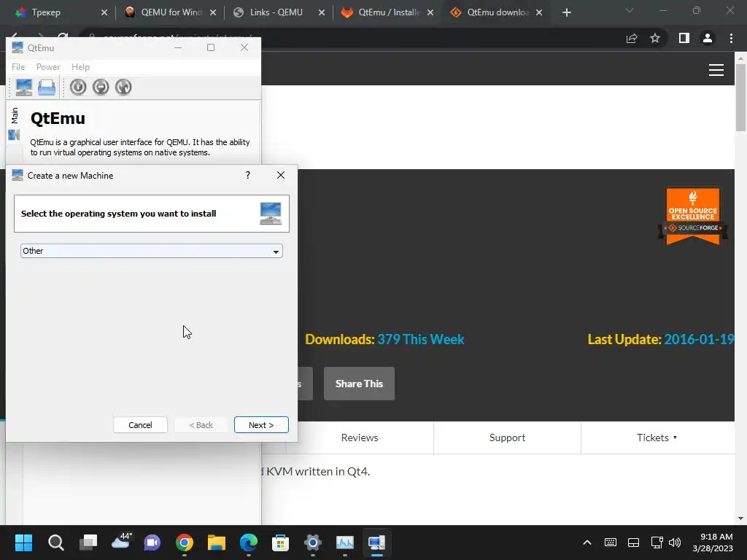Click the QtEmu icon on the taskbar
This screenshot has height=560, width=747.
click(x=376, y=542)
